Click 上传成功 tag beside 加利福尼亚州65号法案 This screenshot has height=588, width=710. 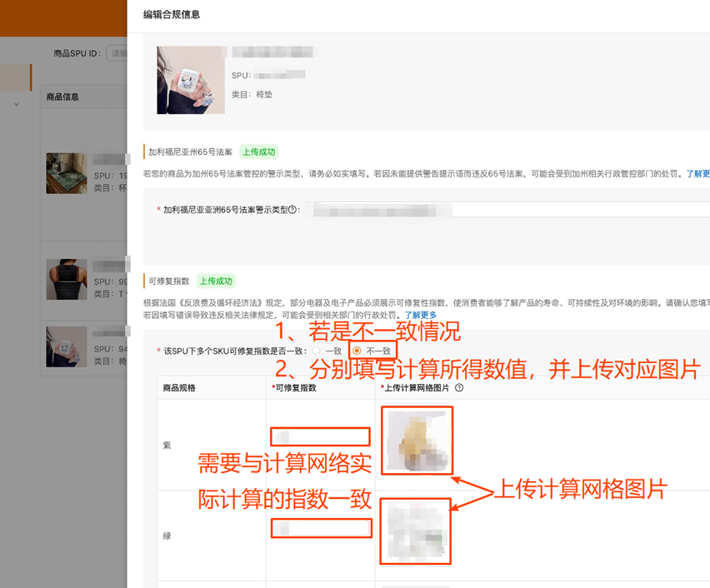pos(258,152)
